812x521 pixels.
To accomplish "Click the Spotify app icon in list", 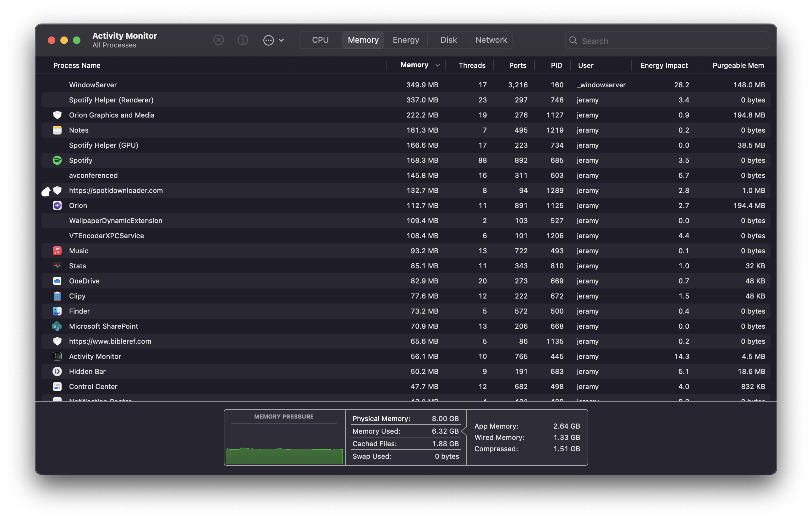I will [57, 160].
